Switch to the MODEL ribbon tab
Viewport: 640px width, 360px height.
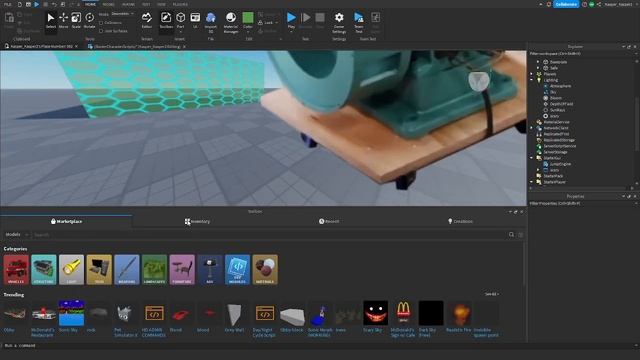tap(109, 4)
